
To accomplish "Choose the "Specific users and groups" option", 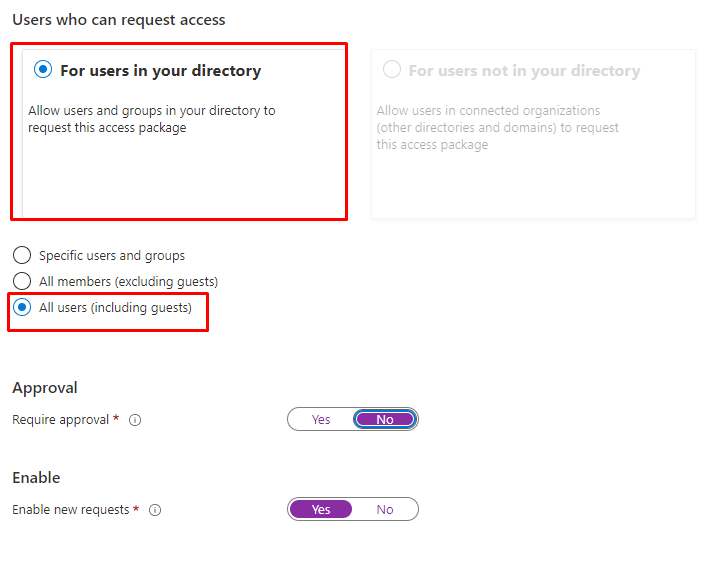I will [x=22, y=256].
